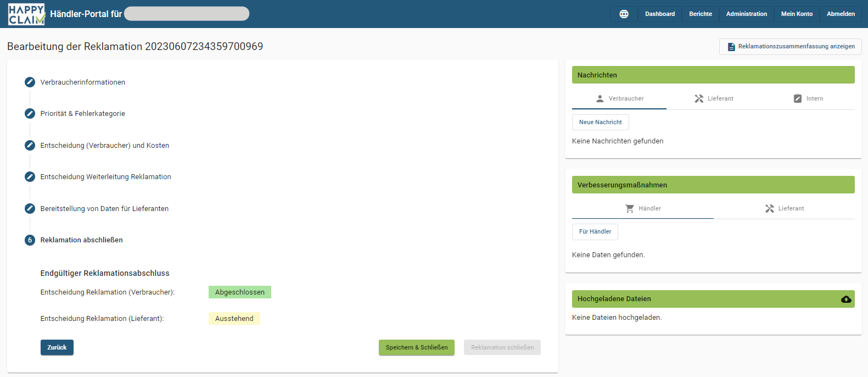This screenshot has height=377, width=868.
Task: Select Händler tab under Verbesserungsmaßnahmen
Action: point(642,209)
